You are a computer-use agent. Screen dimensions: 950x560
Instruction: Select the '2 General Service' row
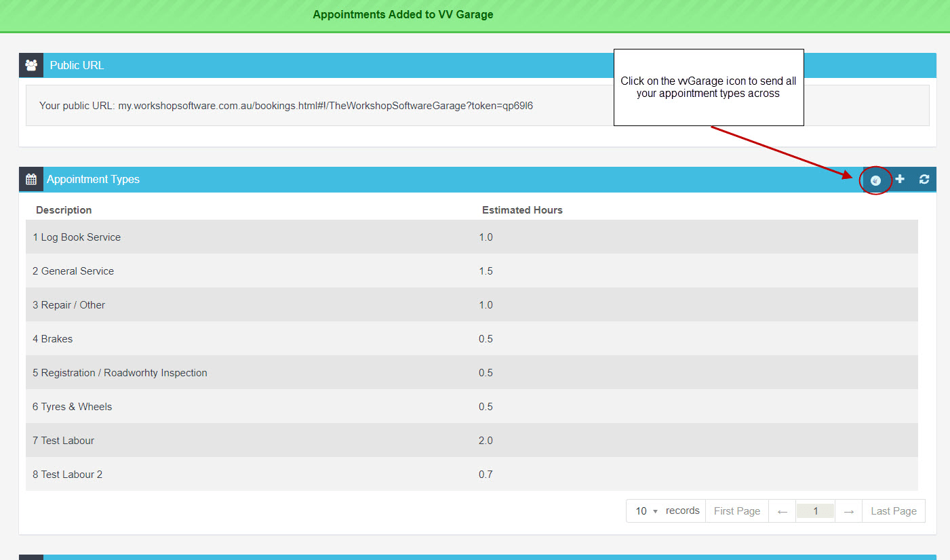pos(472,271)
